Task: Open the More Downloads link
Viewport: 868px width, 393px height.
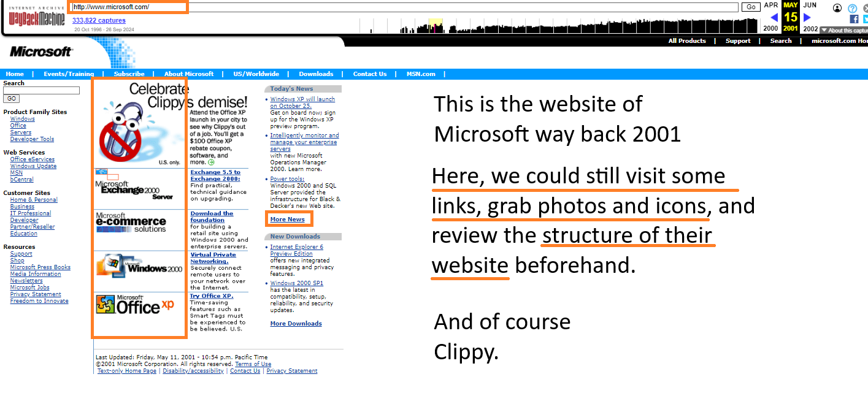Action: 296,324
